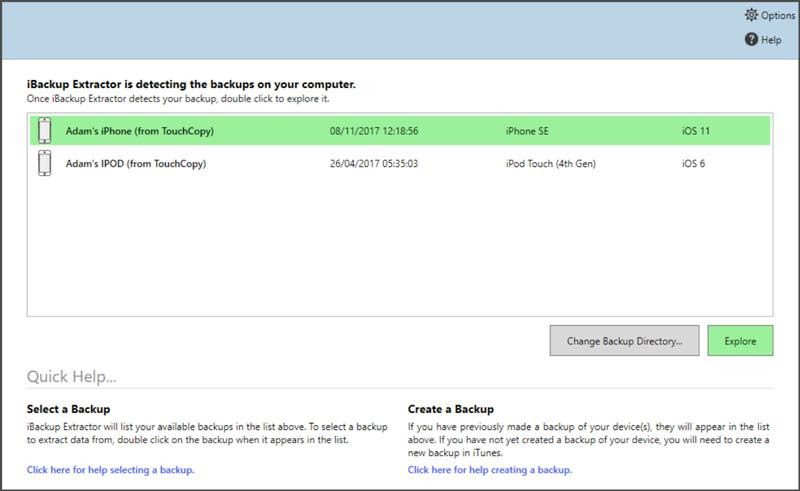Open the help link for selecting a backup
This screenshot has width=800, height=491.
[110, 470]
